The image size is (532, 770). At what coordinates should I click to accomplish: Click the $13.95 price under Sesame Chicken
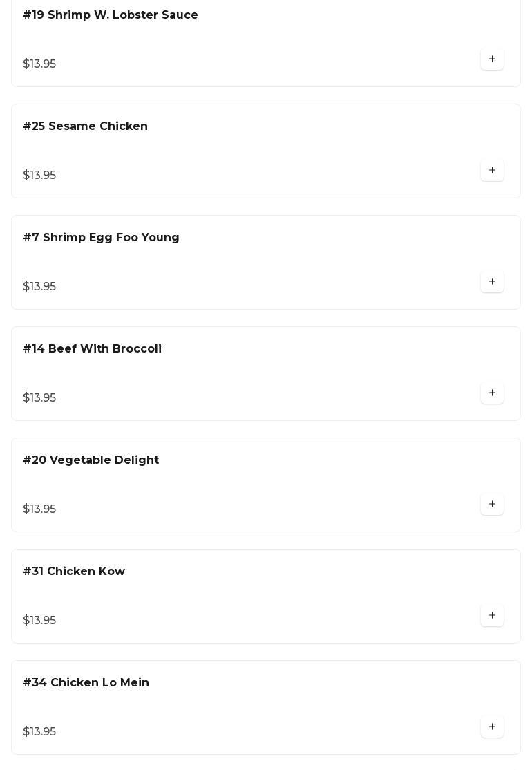click(39, 176)
